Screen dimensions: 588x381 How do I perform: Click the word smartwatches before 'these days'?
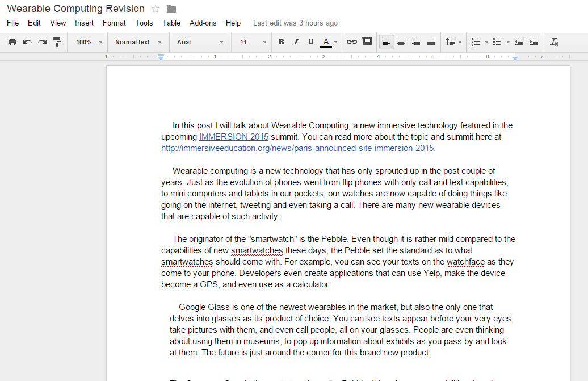[257, 250]
